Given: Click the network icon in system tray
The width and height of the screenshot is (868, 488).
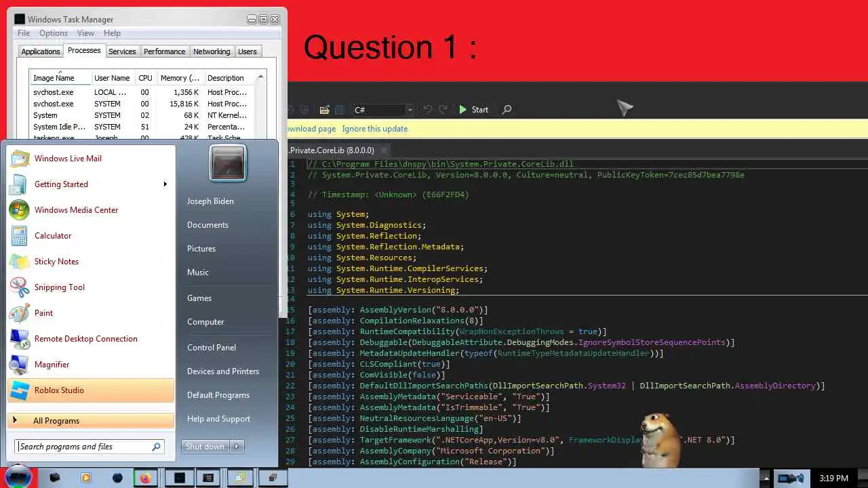Looking at the screenshot, I should tap(787, 479).
